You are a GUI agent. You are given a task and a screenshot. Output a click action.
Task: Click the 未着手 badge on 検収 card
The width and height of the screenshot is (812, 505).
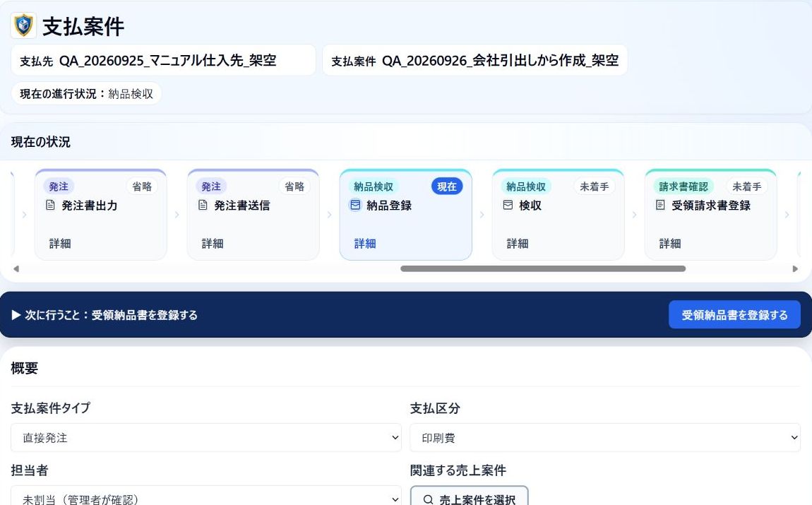click(594, 186)
